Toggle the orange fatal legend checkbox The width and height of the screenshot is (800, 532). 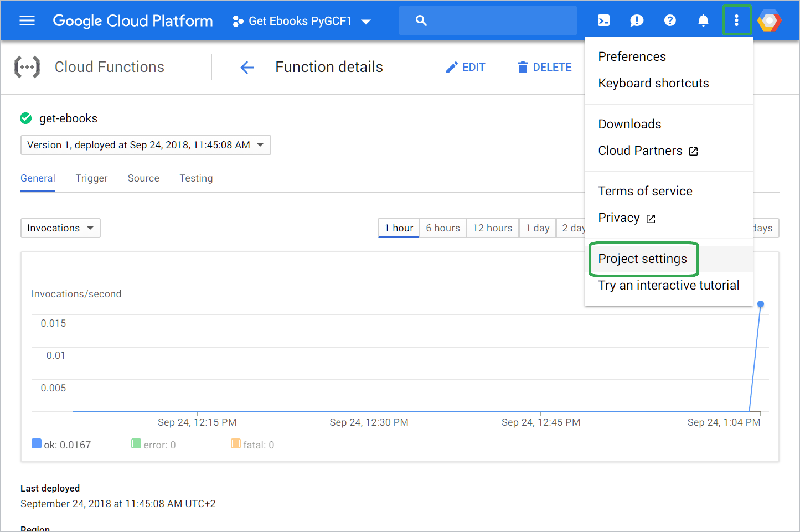click(x=236, y=444)
